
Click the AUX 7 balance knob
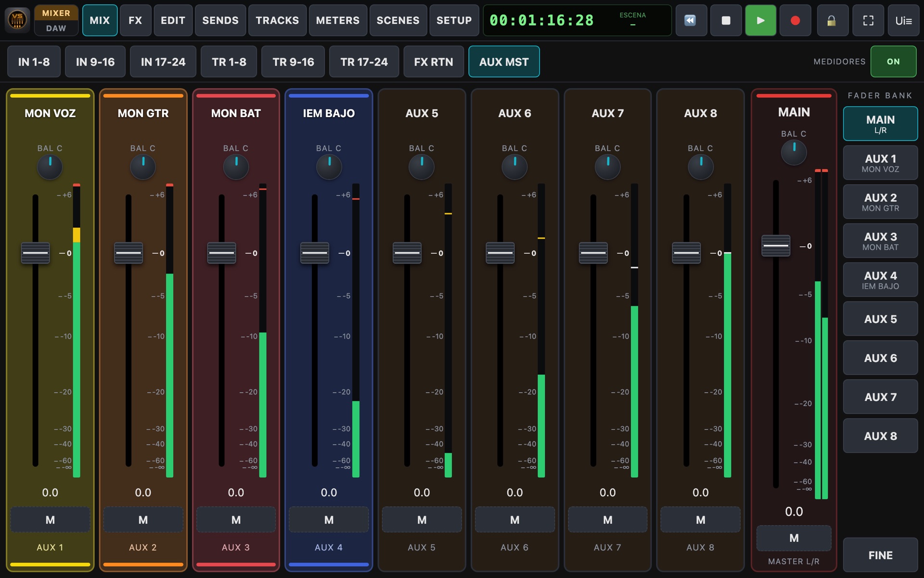[608, 167]
